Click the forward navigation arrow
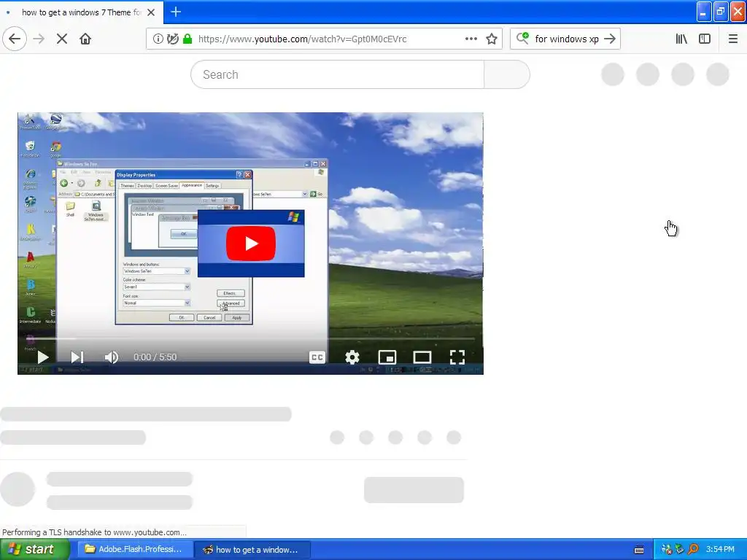 (39, 39)
